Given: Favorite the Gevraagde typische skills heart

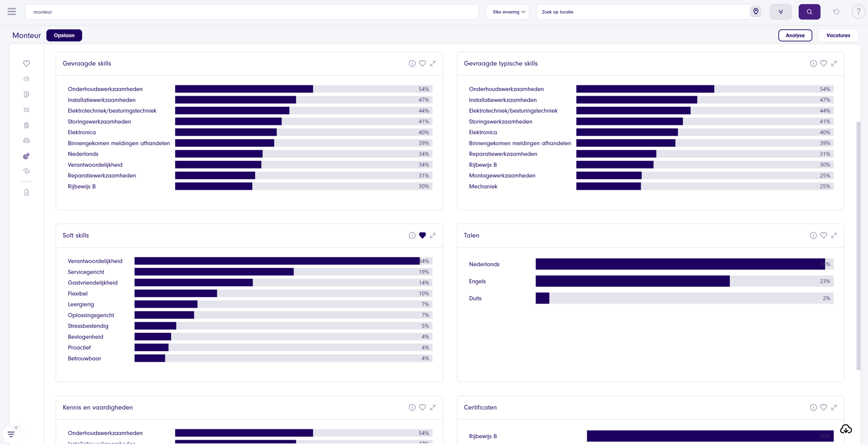Looking at the screenshot, I should [823, 63].
